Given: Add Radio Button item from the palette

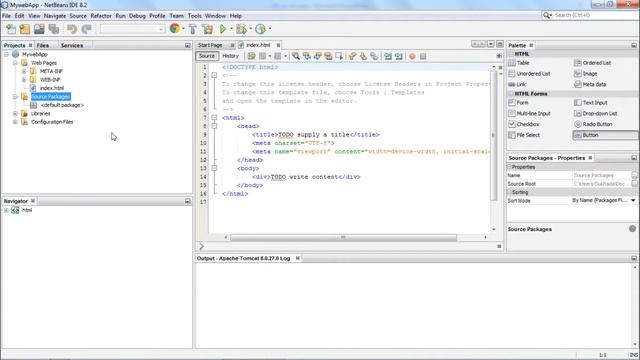Looking at the screenshot, I should pyautogui.click(x=593, y=124).
